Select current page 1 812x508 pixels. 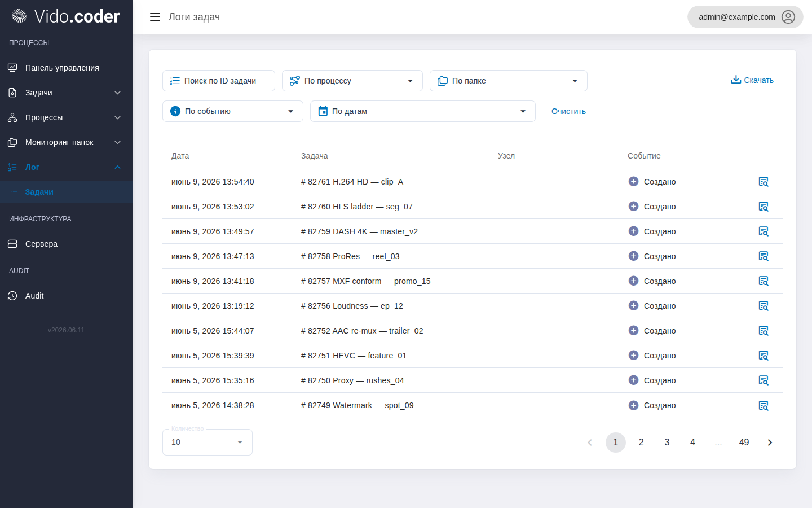point(616,443)
